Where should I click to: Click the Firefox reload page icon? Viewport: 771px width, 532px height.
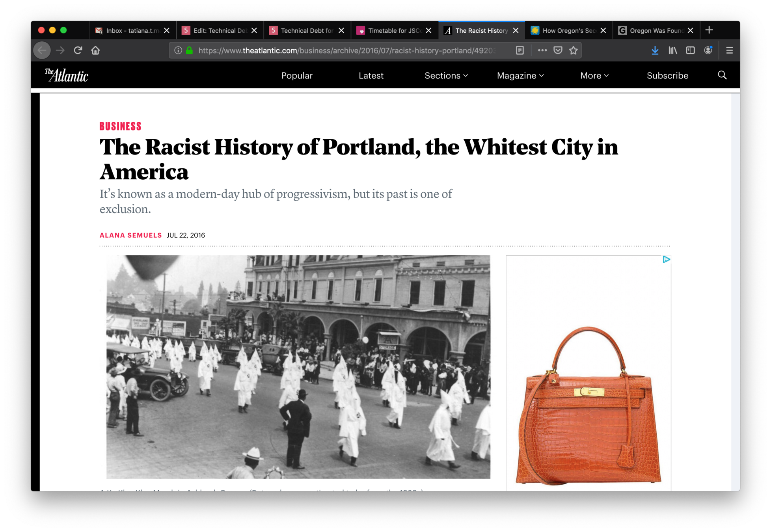coord(78,50)
